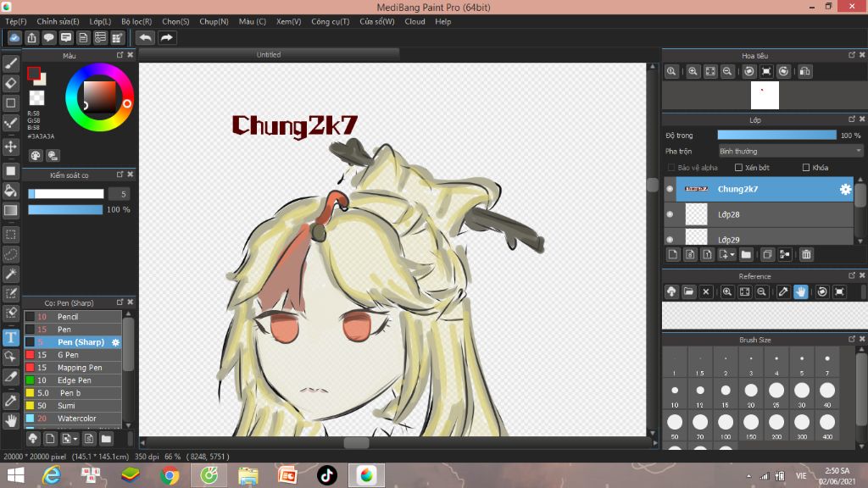Viewport: 868px width, 488px height.
Task: Select the Edge Pen brush
Action: pyautogui.click(x=73, y=380)
